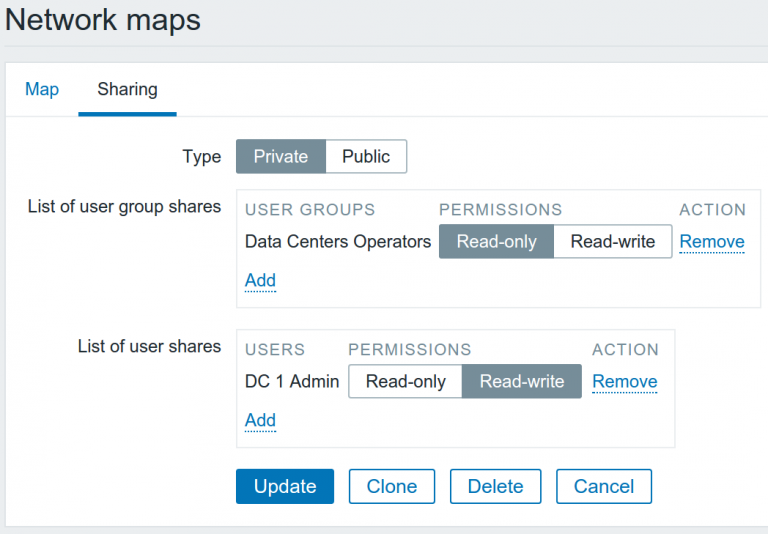Click the Network maps page heading
This screenshot has width=768, height=534.
coord(103,20)
